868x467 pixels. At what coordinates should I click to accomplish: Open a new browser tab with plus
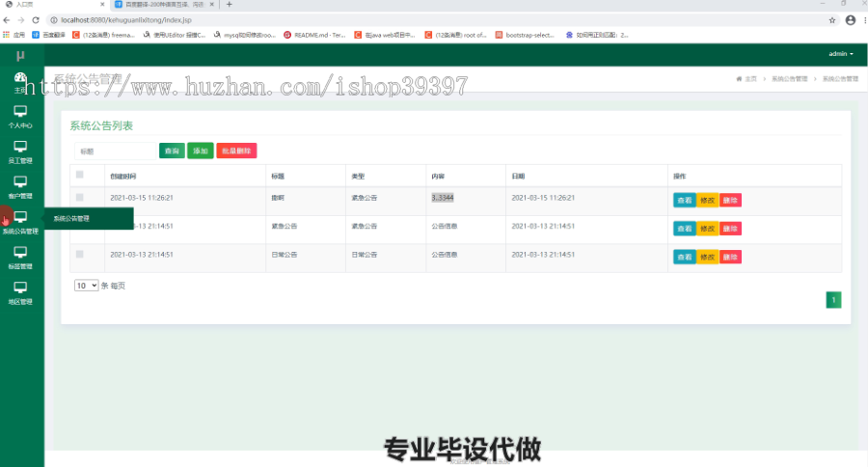coord(230,5)
